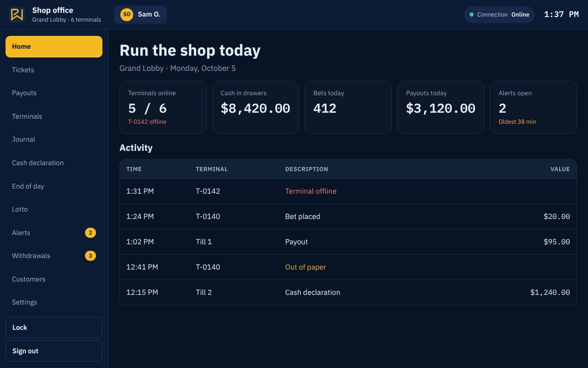Open Payouts from the sidebar

coord(54,93)
